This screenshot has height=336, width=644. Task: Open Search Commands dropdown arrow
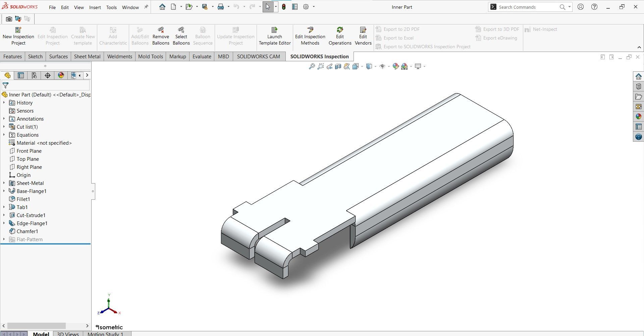click(570, 7)
